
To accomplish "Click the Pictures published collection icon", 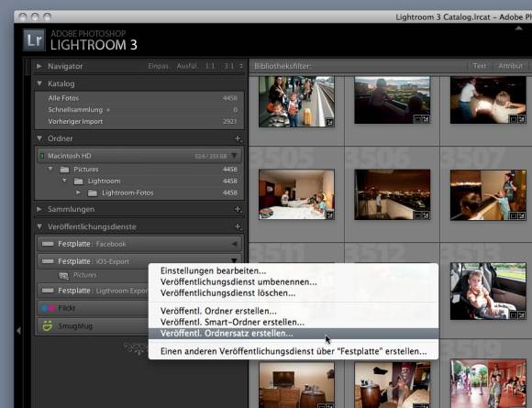I will click(64, 275).
